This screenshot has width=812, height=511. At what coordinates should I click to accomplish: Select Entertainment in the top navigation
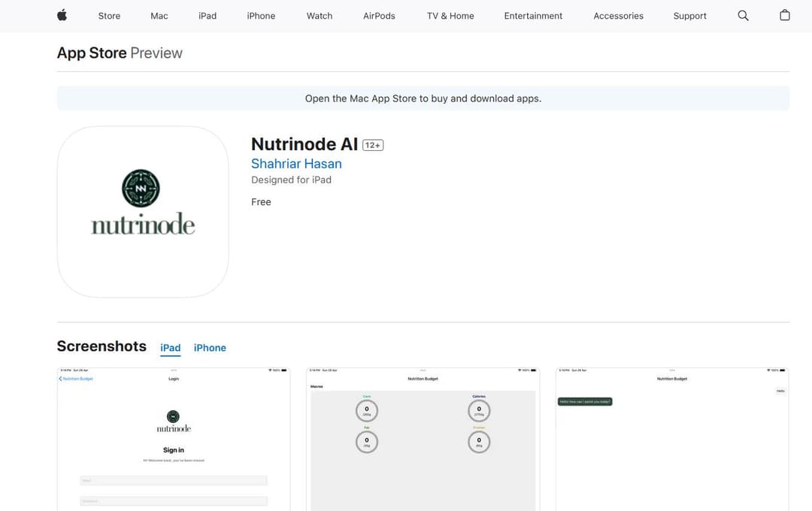tap(533, 16)
